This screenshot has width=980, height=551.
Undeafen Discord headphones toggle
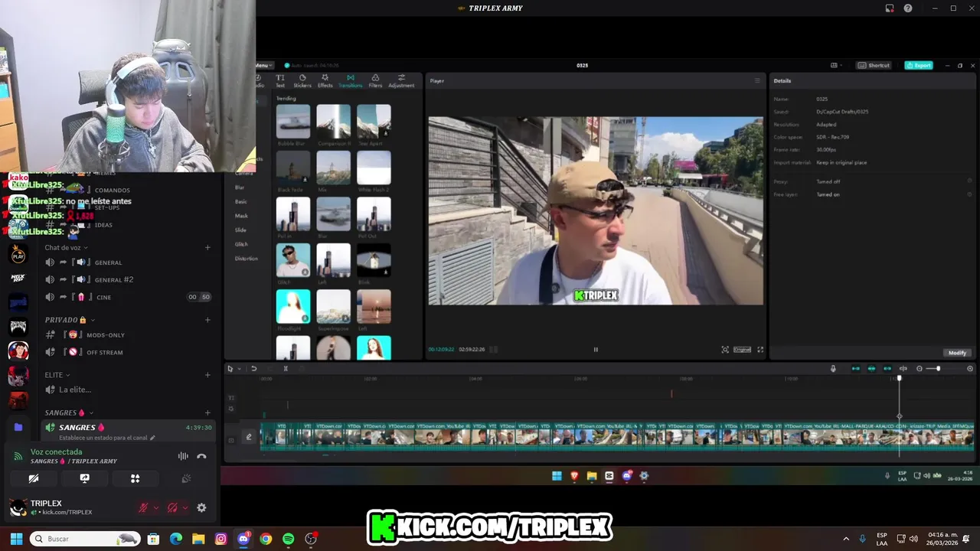pyautogui.click(x=172, y=507)
